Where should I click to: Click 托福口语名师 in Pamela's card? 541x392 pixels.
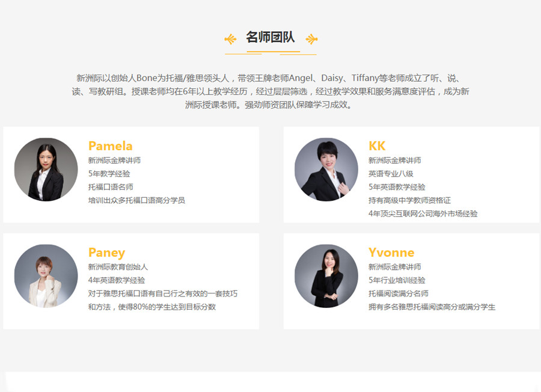(x=111, y=187)
